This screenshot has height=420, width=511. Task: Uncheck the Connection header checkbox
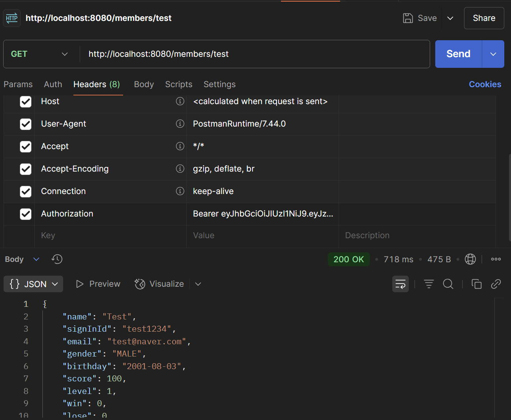(26, 192)
